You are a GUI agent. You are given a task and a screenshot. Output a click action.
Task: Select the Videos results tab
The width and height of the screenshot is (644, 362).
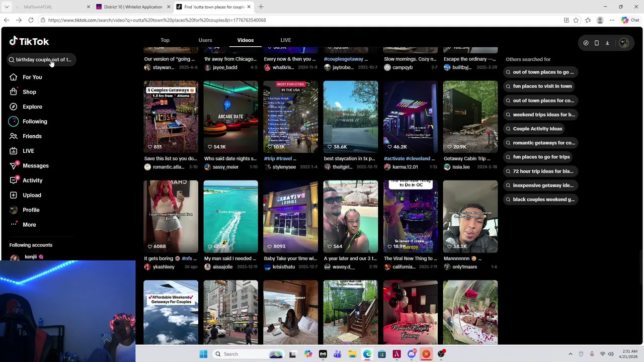[x=246, y=40]
